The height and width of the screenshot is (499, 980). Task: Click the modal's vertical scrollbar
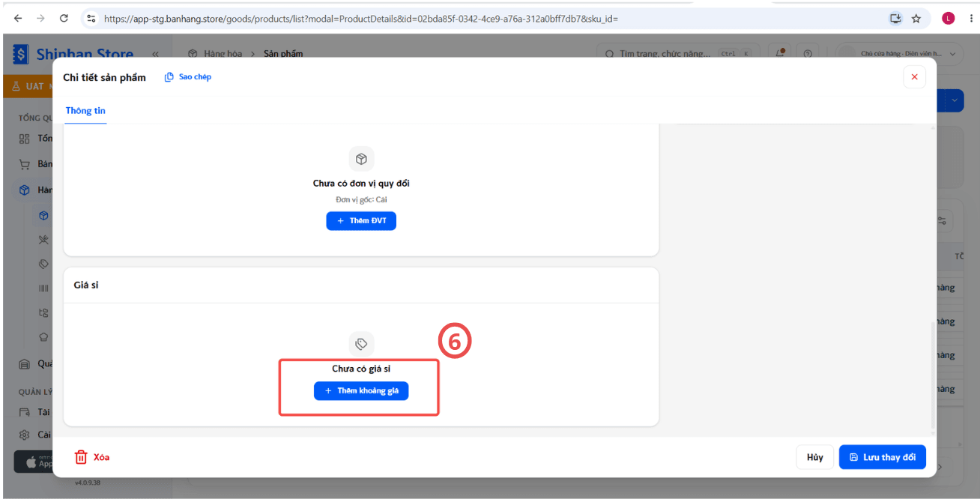[933, 375]
